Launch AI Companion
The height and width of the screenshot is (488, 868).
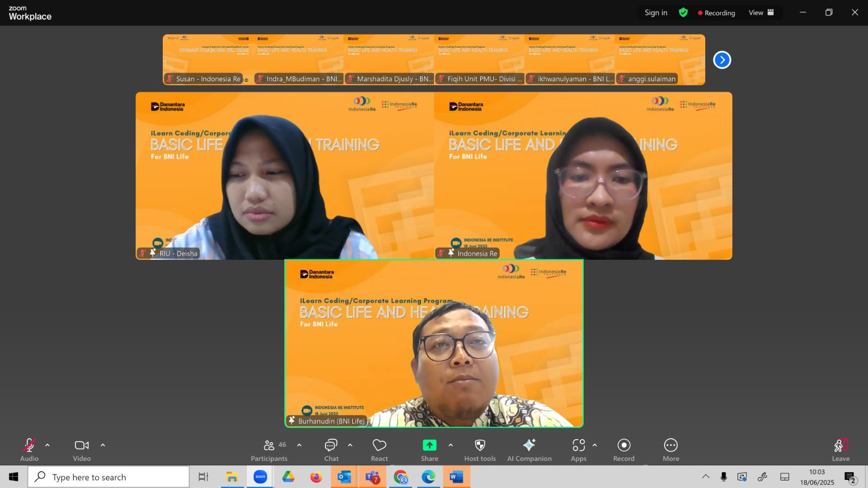pos(529,450)
